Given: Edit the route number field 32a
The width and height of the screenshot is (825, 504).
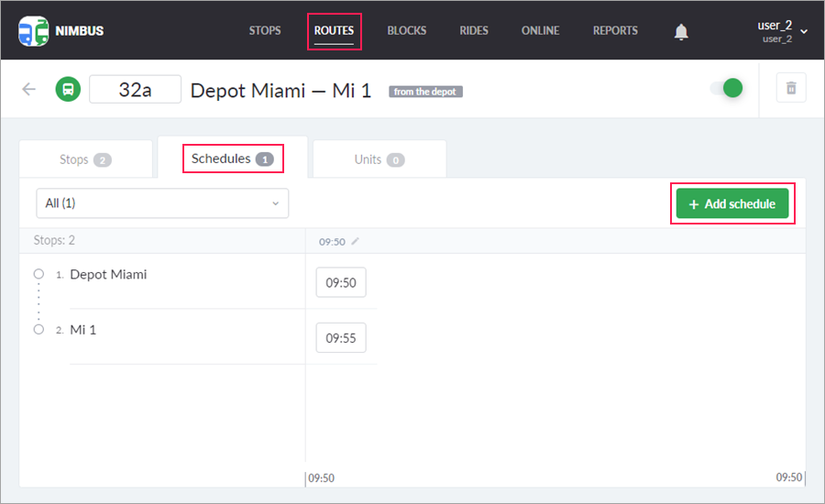Looking at the screenshot, I should pyautogui.click(x=136, y=90).
